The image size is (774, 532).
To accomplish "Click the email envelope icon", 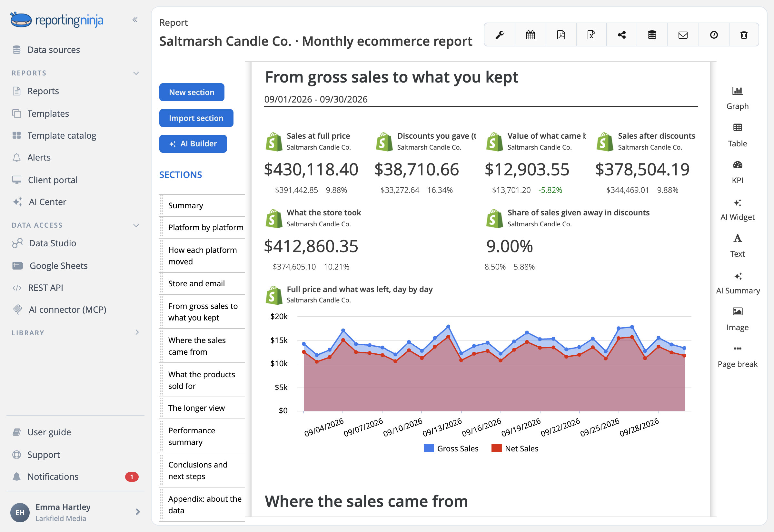I will click(x=683, y=35).
